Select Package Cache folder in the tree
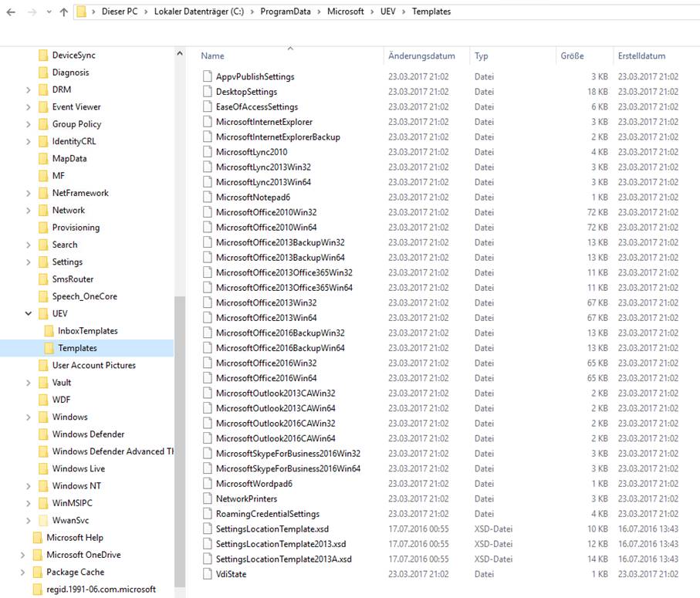 (75, 572)
